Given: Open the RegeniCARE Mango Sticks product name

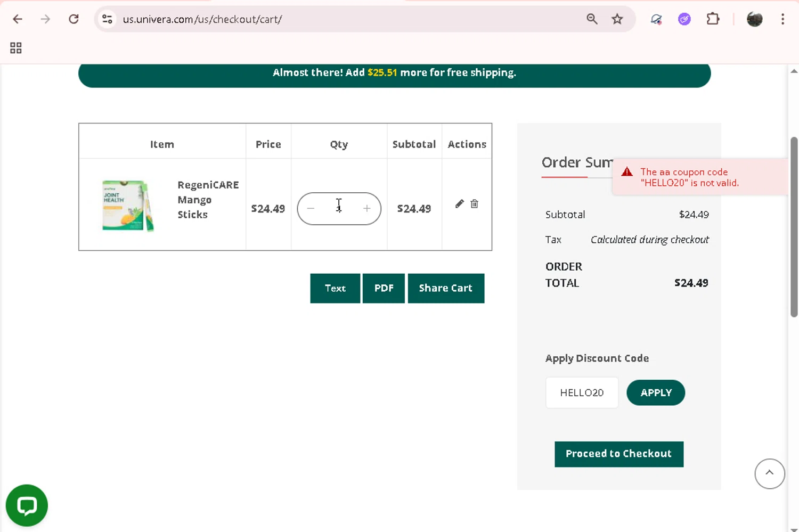Looking at the screenshot, I should click(x=208, y=200).
